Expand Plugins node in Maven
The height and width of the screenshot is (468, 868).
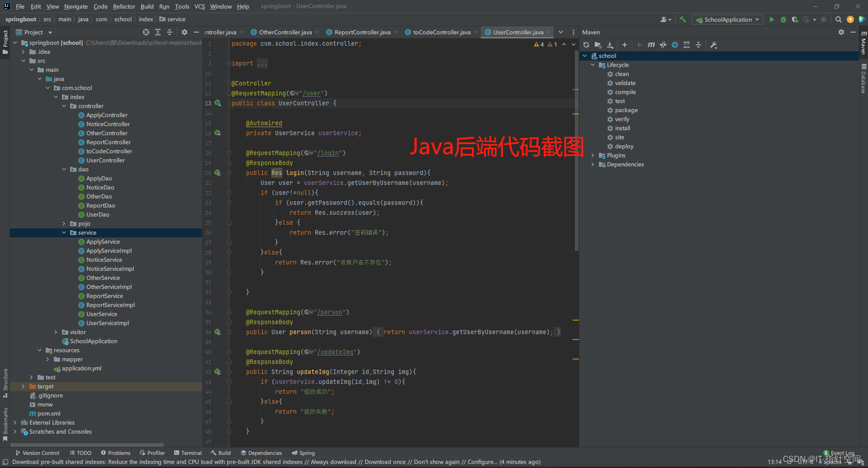pyautogui.click(x=593, y=155)
